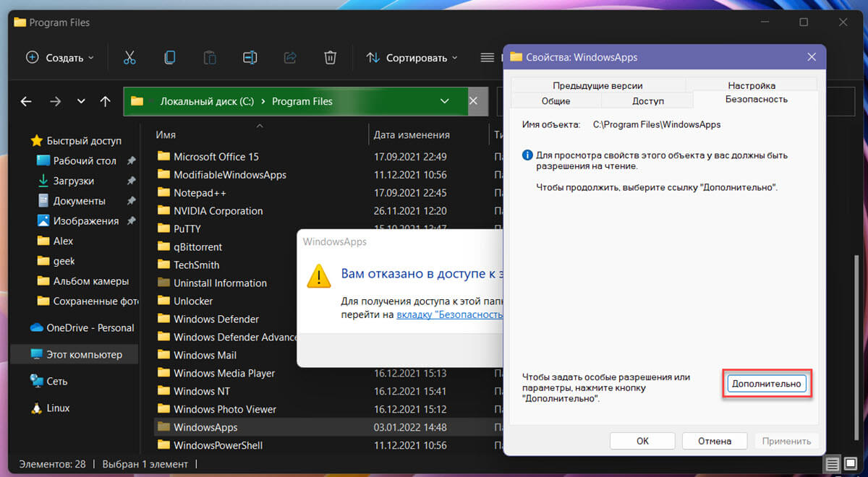Click the Rename icon in toolbar

pos(250,58)
